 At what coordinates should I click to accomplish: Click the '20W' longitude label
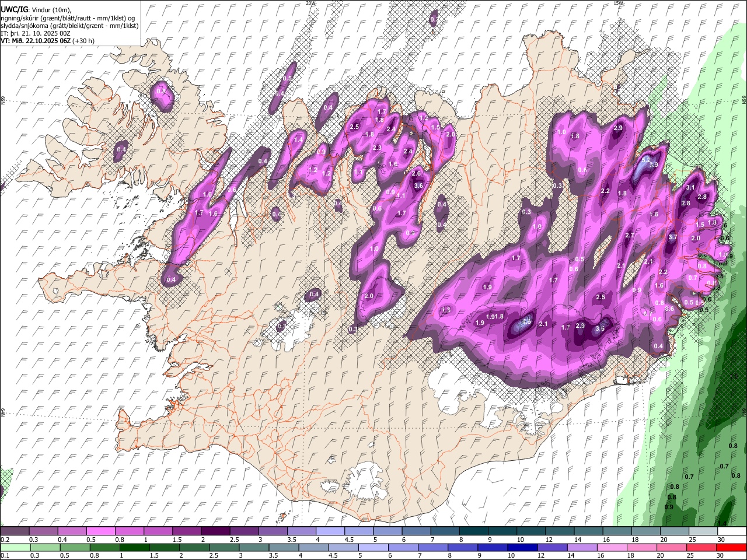(310, 3)
